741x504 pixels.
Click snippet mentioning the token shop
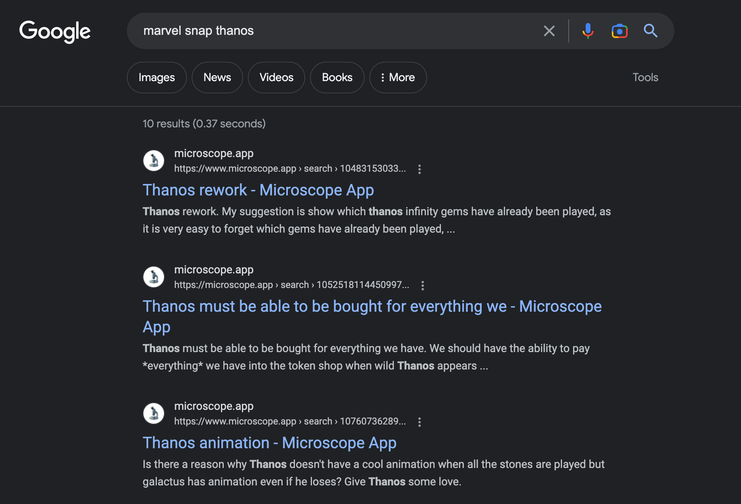366,357
